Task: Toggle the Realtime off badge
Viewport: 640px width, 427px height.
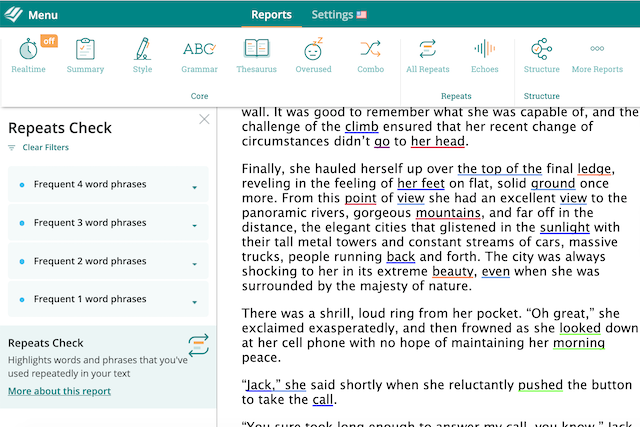Action: coord(49,41)
